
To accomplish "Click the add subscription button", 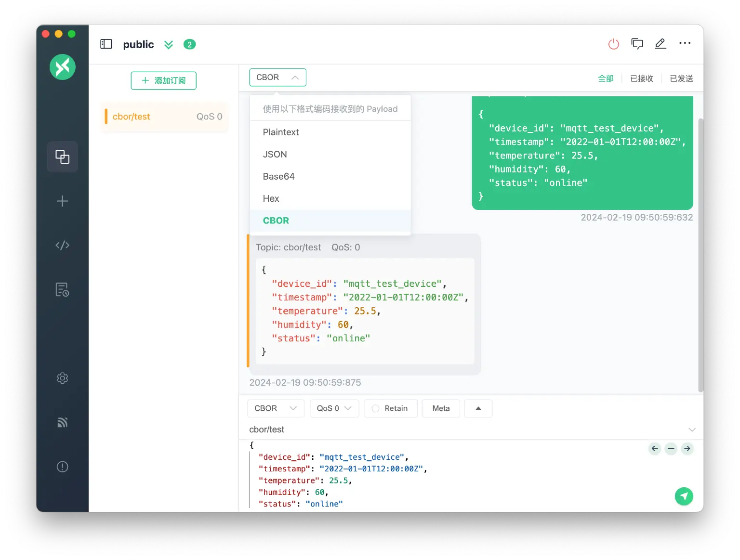I will (x=163, y=80).
